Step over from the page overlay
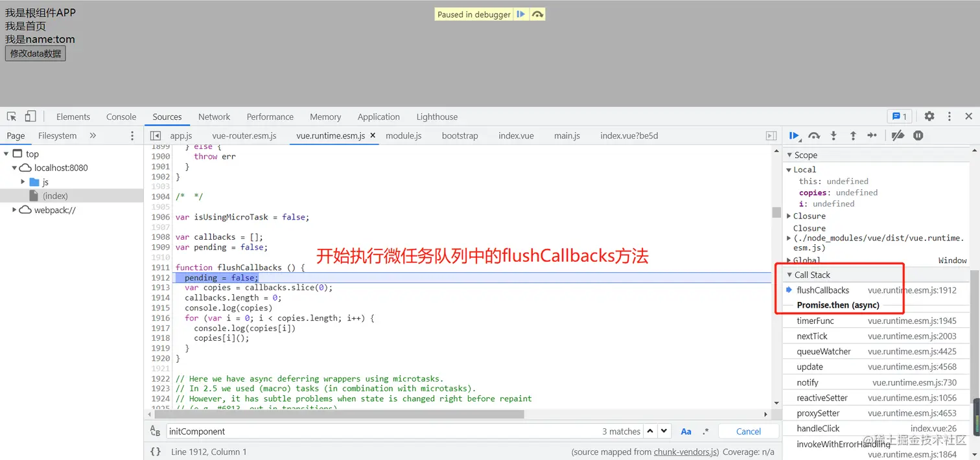The image size is (980, 460). pyautogui.click(x=537, y=14)
